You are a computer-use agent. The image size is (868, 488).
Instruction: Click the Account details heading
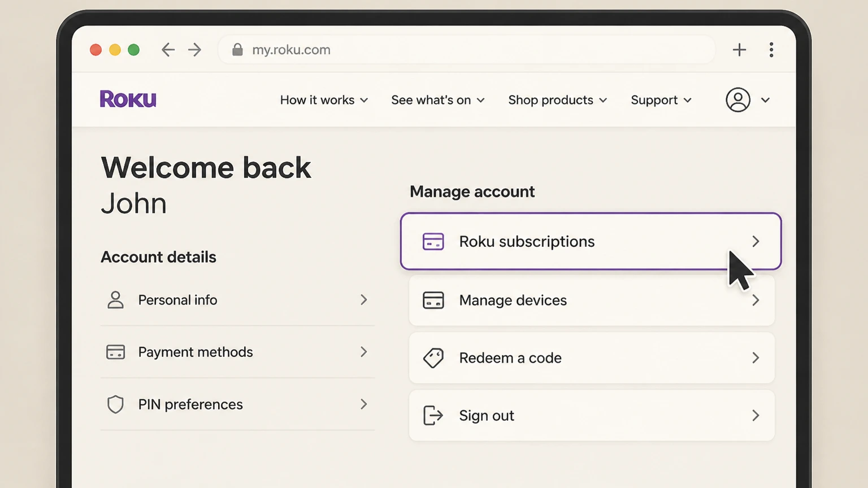click(x=158, y=257)
